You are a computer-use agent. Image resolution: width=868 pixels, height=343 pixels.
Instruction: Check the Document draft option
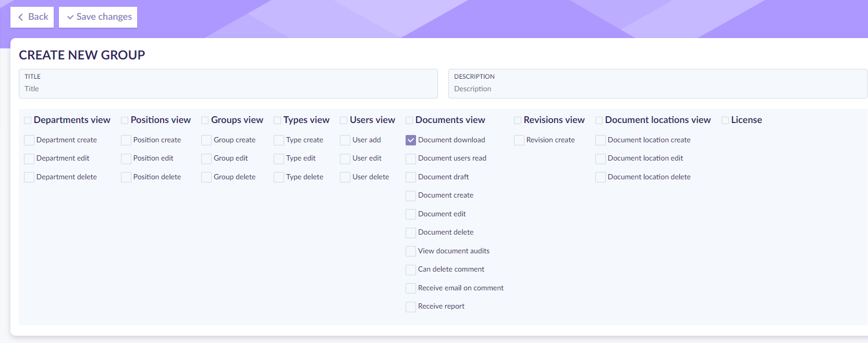pyautogui.click(x=411, y=177)
